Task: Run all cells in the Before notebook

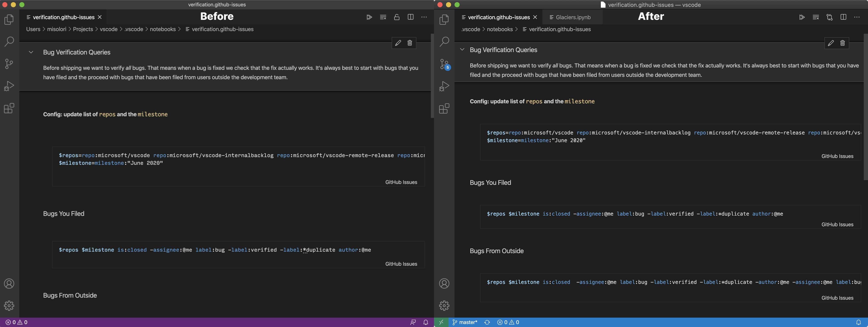Action: pos(369,17)
